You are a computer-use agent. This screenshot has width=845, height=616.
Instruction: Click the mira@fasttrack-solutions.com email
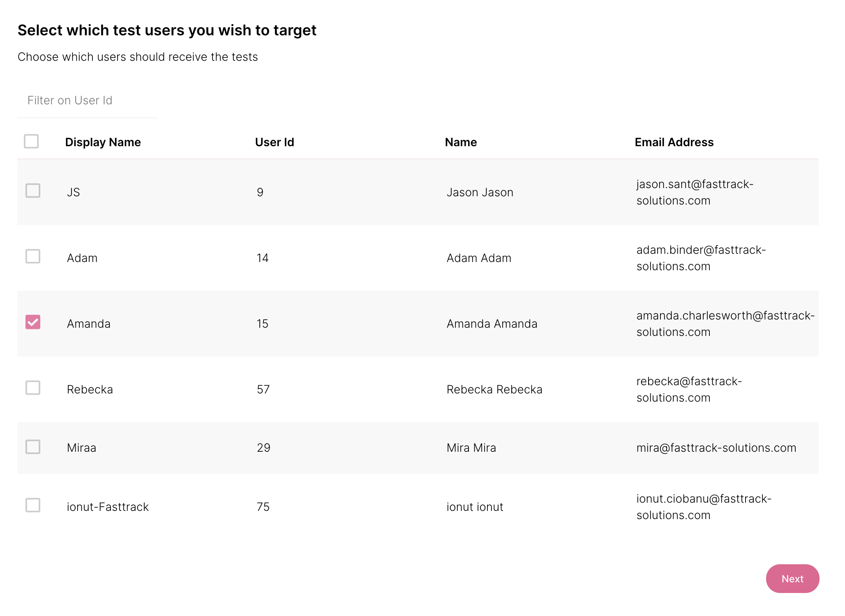tap(716, 448)
